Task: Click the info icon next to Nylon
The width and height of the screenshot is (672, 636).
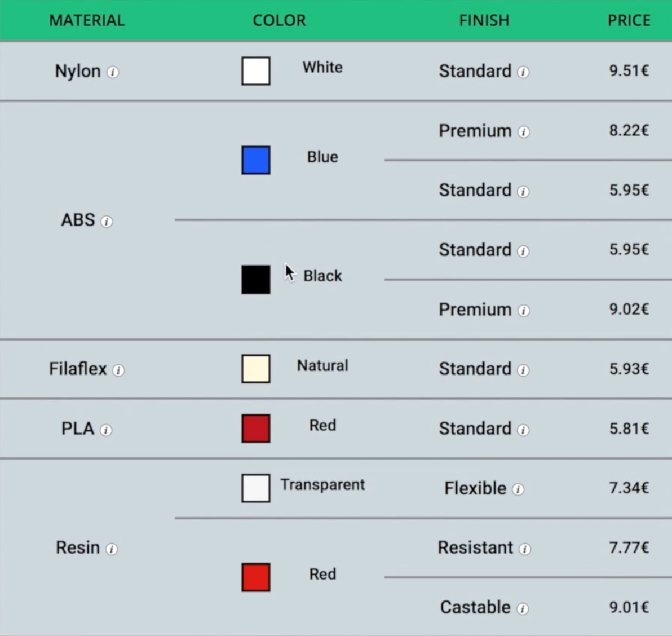Action: pyautogui.click(x=113, y=72)
